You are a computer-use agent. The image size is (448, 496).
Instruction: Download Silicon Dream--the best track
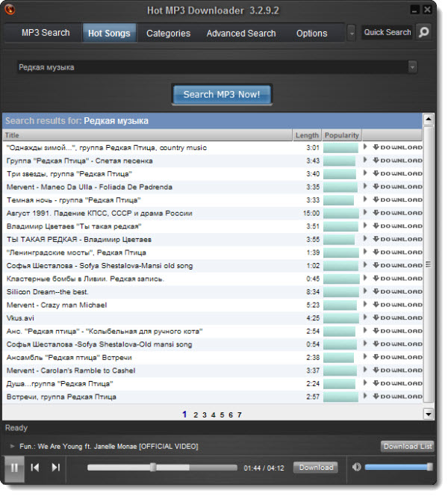[397, 291]
